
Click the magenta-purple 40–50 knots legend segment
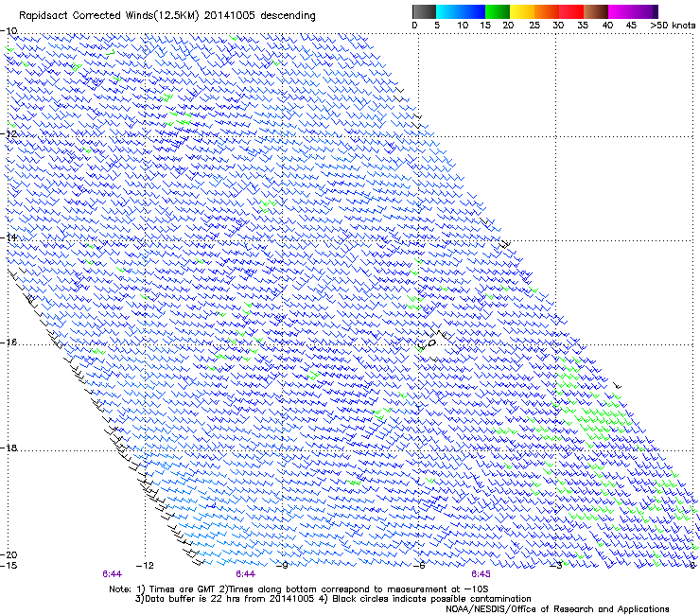[633, 11]
